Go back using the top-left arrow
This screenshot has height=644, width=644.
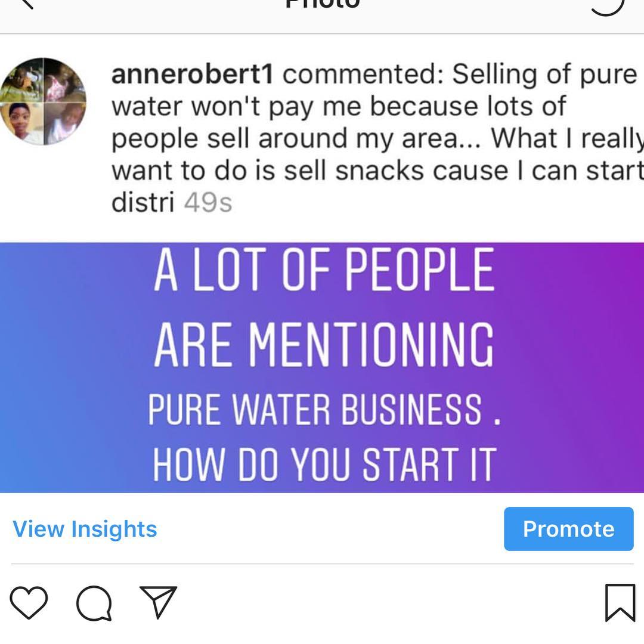[27, 4]
